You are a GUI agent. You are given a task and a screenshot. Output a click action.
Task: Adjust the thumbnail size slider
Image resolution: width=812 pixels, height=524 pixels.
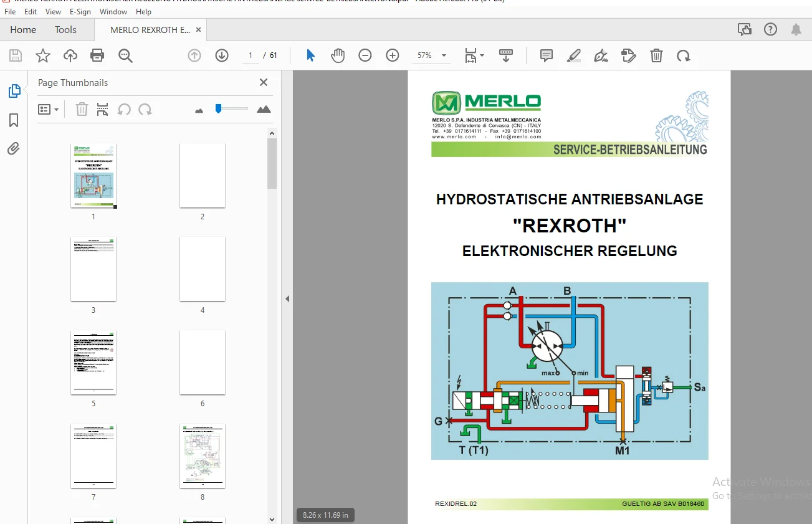(x=218, y=108)
